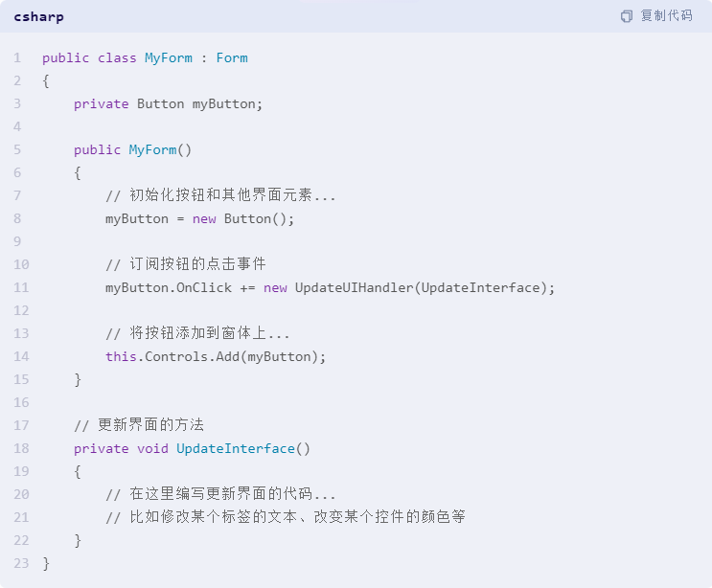Click Controls.Add call on line 14
712x588 pixels.
click(x=192, y=356)
